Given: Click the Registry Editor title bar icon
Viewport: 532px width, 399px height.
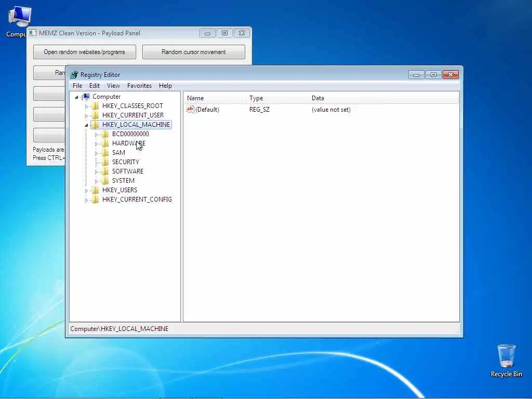Looking at the screenshot, I should 74,75.
